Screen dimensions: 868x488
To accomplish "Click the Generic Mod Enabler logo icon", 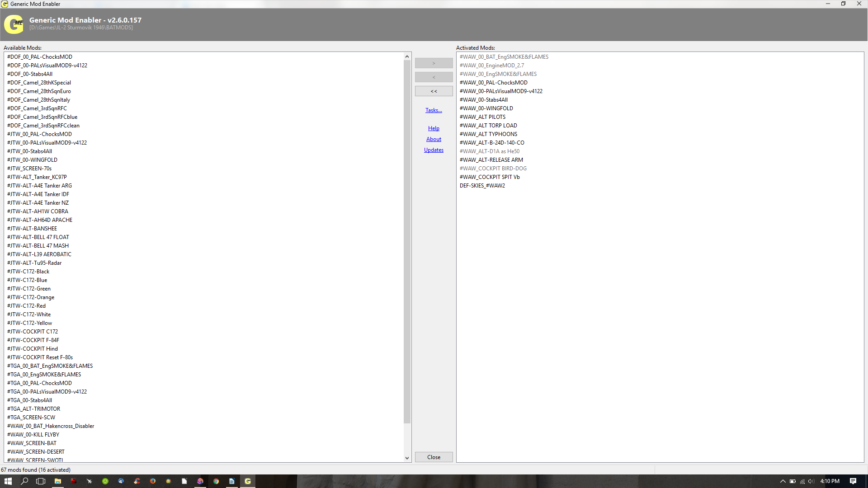I will coord(14,24).
